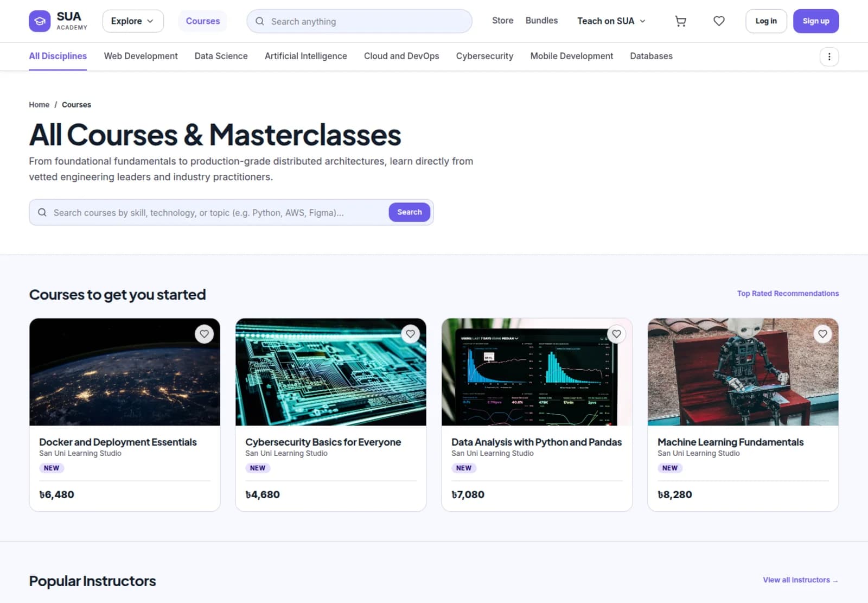Open the Machine Learning Fundamentals title
Image resolution: width=868 pixels, height=603 pixels.
click(730, 442)
